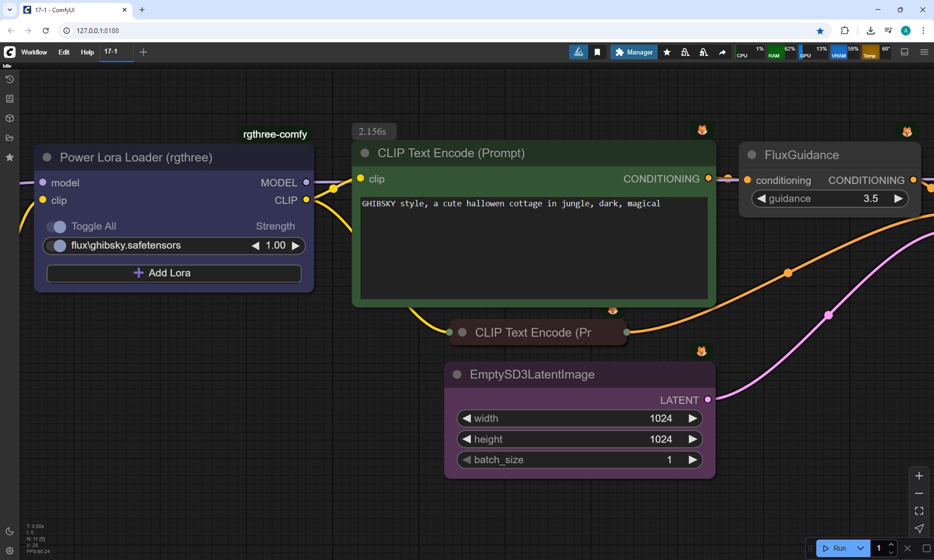Click fit view icon in canvas controls
934x560 pixels.
[919, 511]
